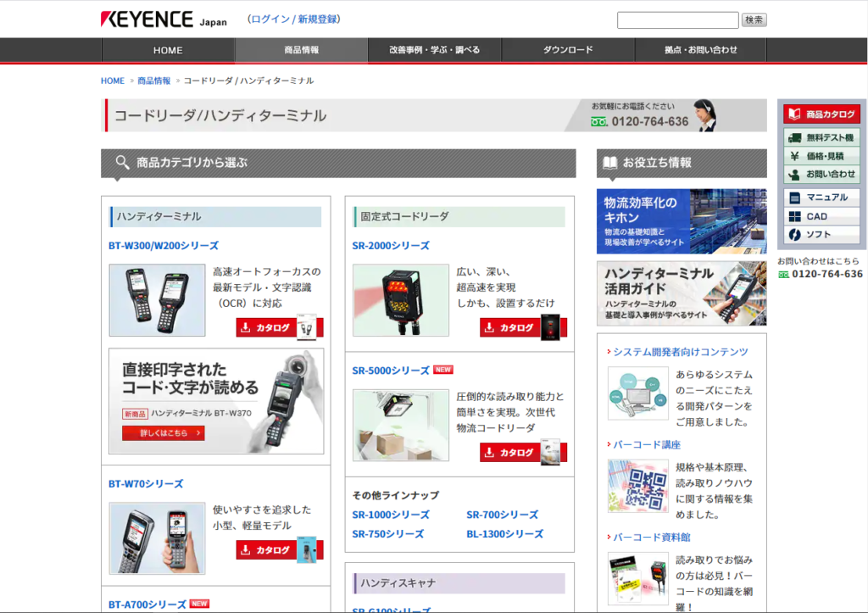The height and width of the screenshot is (613, 868).
Task: Click 詳しくはこちら on the BT-W370 banner
Action: click(x=164, y=433)
